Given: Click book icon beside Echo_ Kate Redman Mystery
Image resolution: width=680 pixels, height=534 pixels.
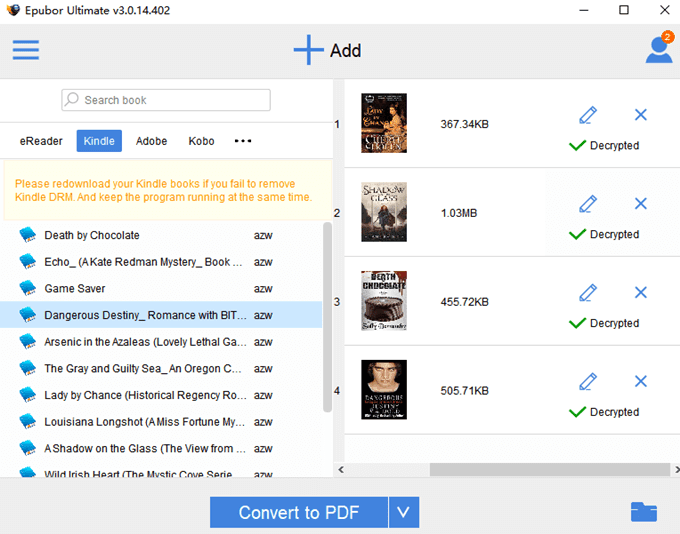Looking at the screenshot, I should pos(28,262).
